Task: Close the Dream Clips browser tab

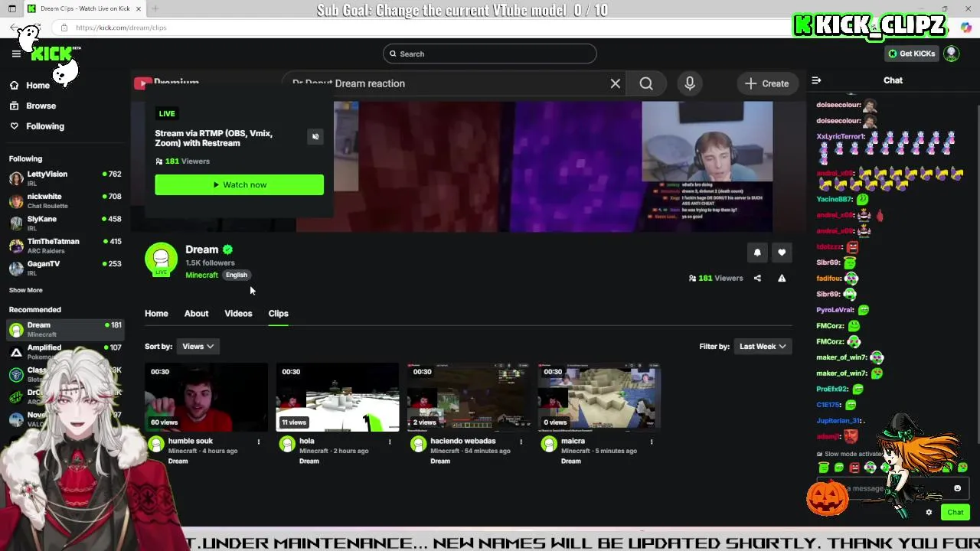Action: click(x=139, y=8)
